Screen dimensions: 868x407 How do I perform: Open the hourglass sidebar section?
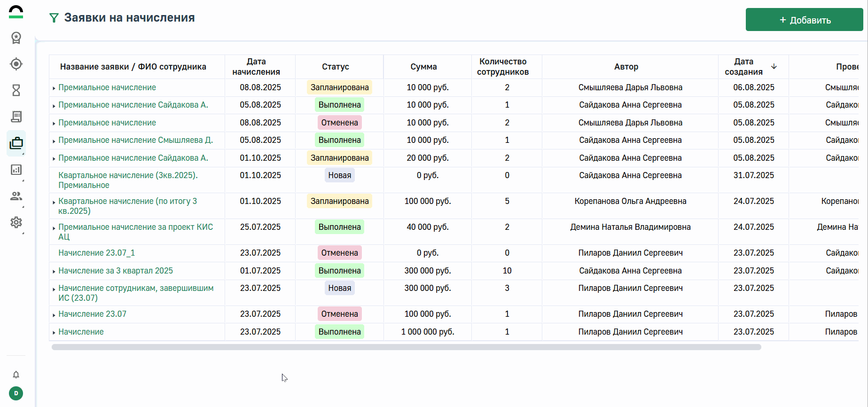pyautogui.click(x=16, y=90)
